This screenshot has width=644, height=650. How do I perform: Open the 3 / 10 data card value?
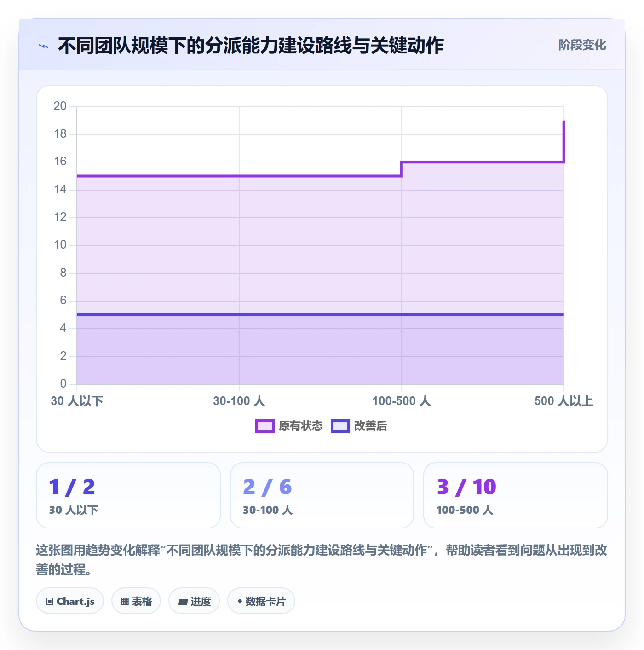click(x=466, y=487)
